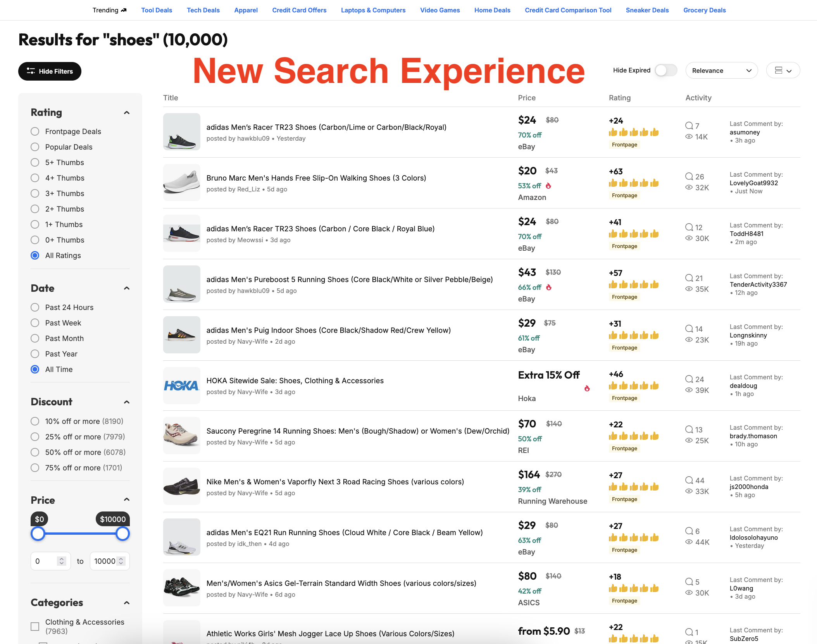
Task: Click the Hide Filters button
Action: 50,71
